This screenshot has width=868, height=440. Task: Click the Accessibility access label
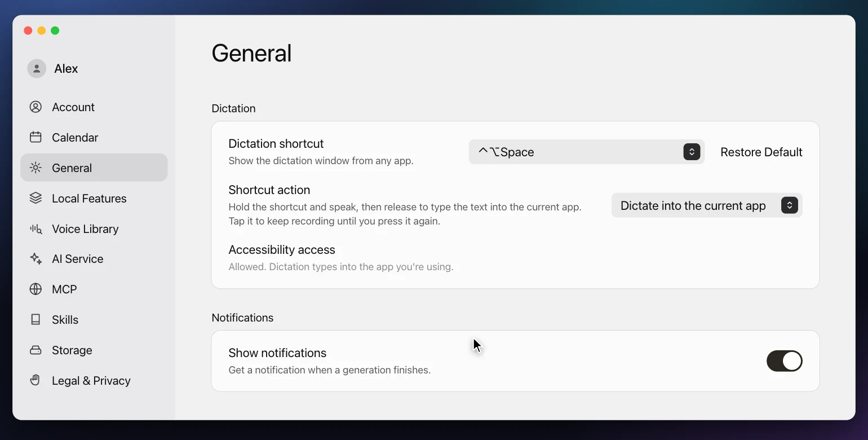pos(282,250)
